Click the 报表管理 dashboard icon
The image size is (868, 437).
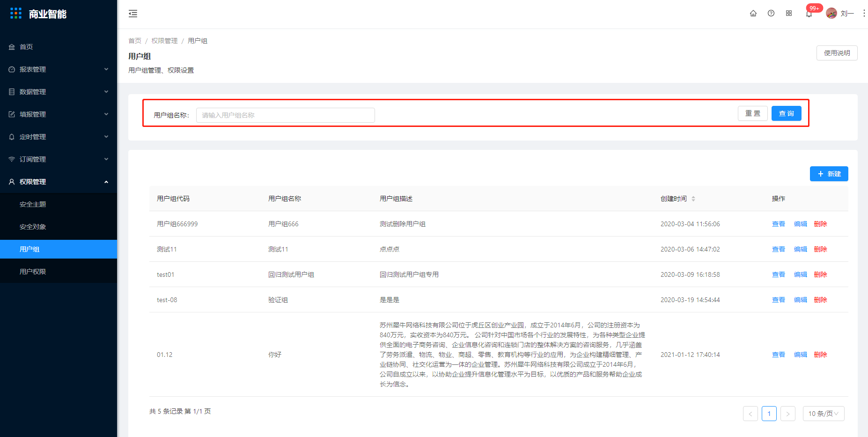(x=12, y=69)
